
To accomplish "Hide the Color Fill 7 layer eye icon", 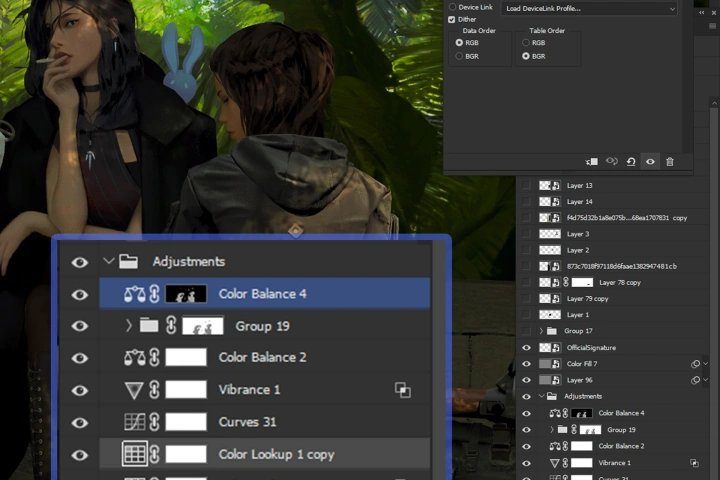I will coord(526,364).
